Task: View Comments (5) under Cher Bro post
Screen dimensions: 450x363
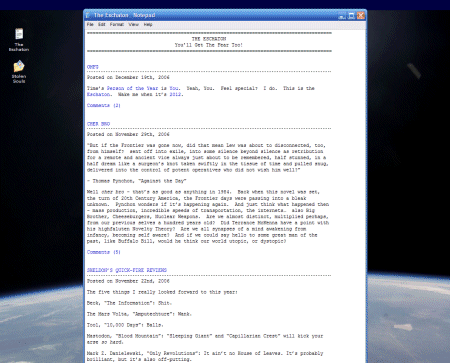Action: [104, 252]
